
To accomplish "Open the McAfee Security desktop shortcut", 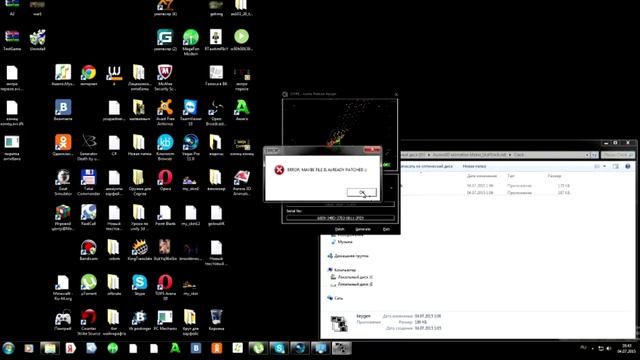I will pyautogui.click(x=165, y=77).
